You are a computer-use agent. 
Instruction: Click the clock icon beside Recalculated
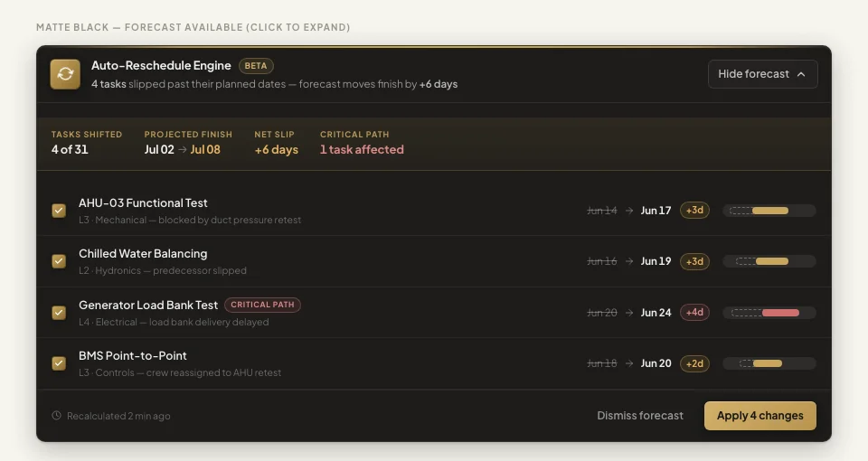[x=56, y=415]
